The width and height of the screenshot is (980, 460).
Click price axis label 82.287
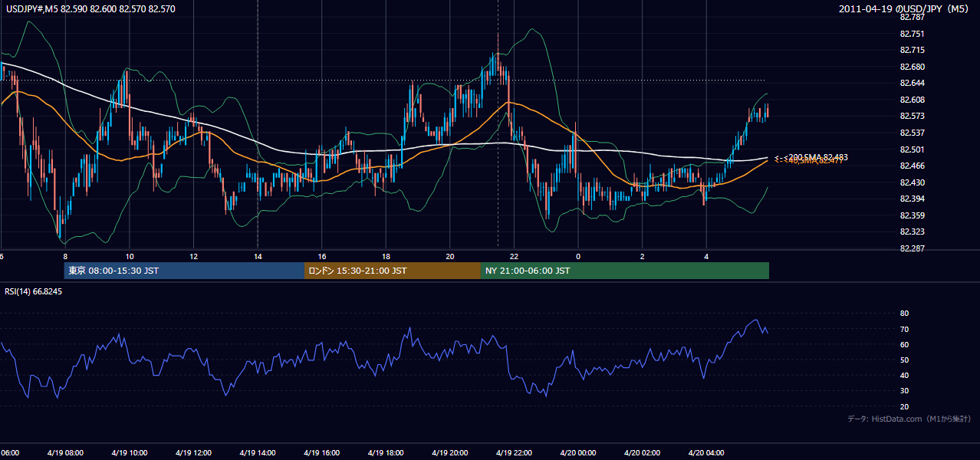click(x=912, y=248)
